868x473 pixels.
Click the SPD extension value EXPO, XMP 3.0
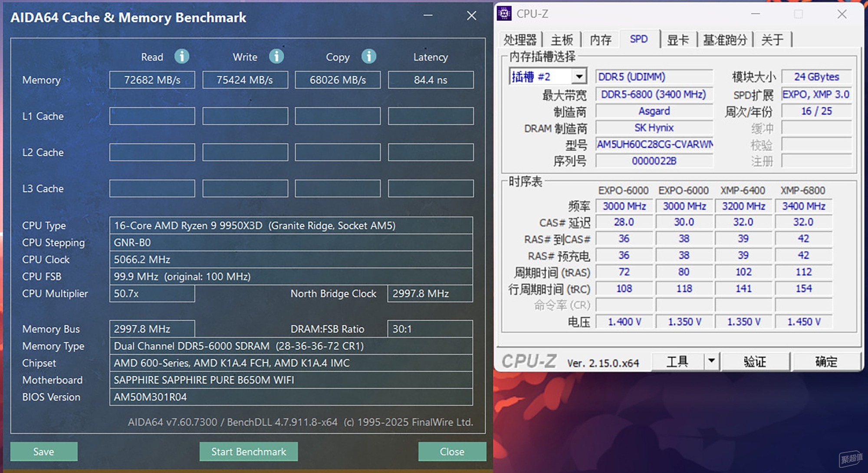coord(816,94)
